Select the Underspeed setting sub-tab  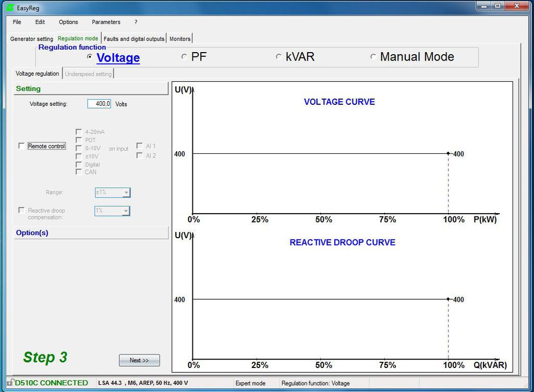(88, 74)
